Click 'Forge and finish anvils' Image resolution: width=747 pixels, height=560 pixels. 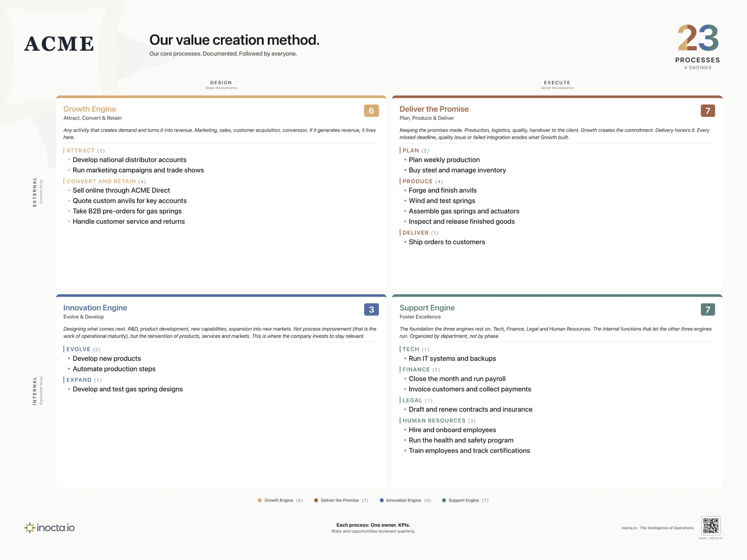[x=443, y=190]
